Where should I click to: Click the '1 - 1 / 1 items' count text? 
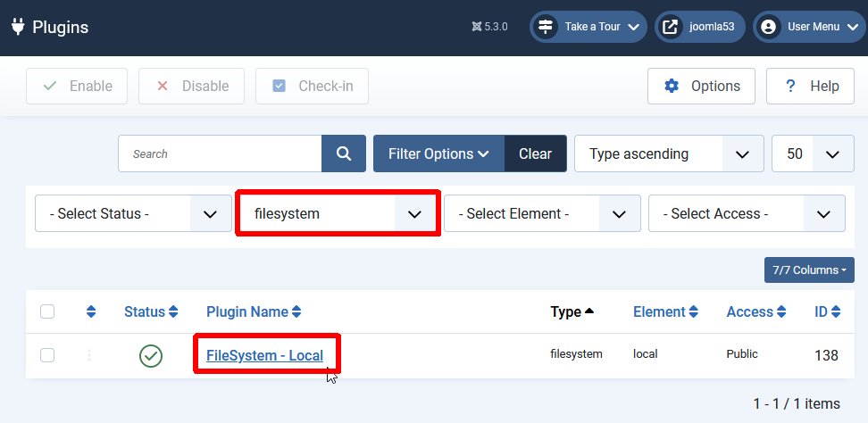(x=797, y=403)
